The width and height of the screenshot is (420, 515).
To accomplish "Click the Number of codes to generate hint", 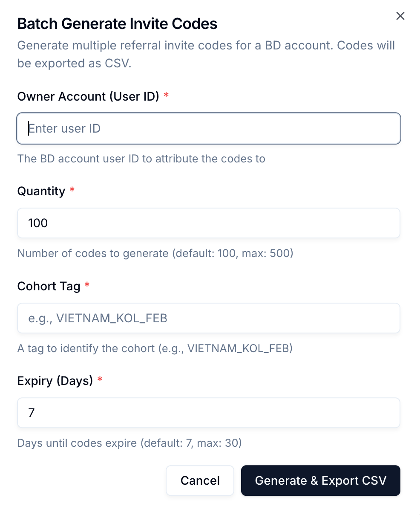I will (155, 254).
